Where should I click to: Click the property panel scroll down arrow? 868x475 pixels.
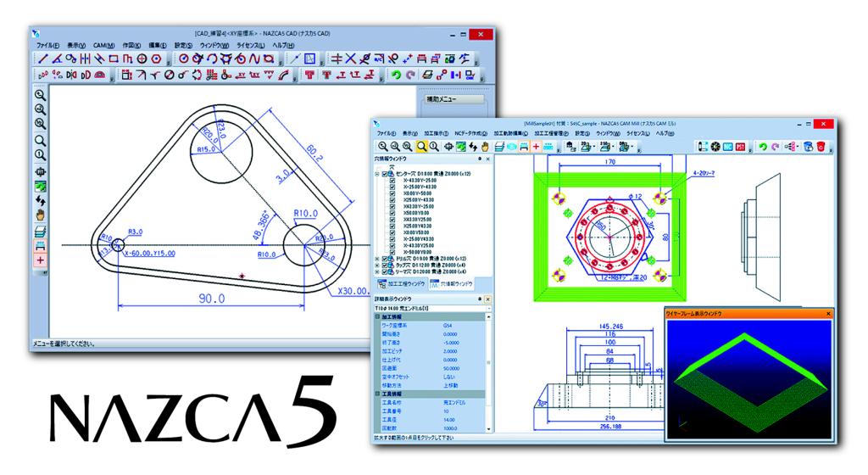(489, 428)
